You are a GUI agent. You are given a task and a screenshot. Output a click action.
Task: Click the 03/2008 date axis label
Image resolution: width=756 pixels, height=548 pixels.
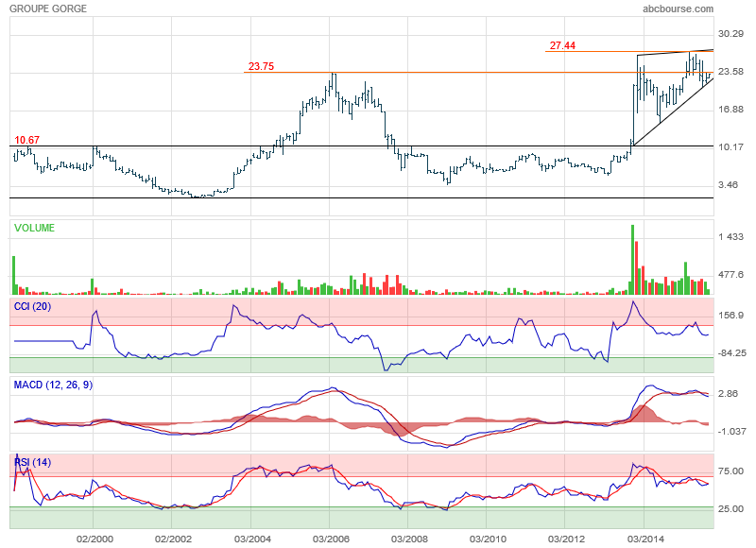tap(409, 539)
